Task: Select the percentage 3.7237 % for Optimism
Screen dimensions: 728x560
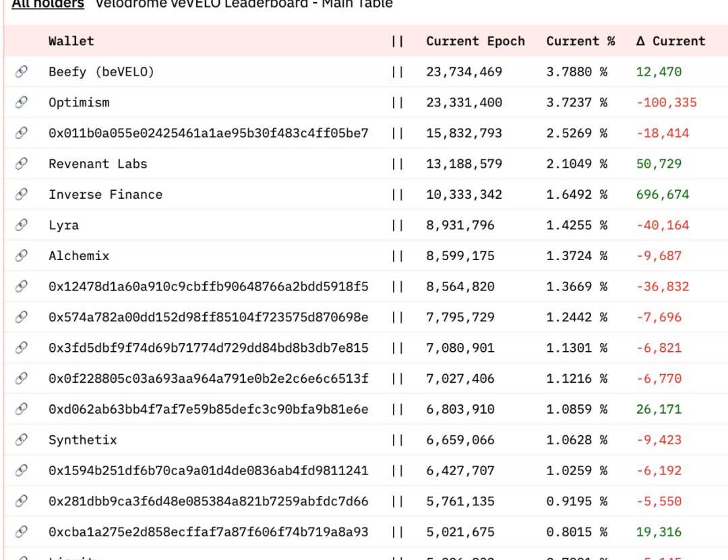Action: (x=576, y=102)
